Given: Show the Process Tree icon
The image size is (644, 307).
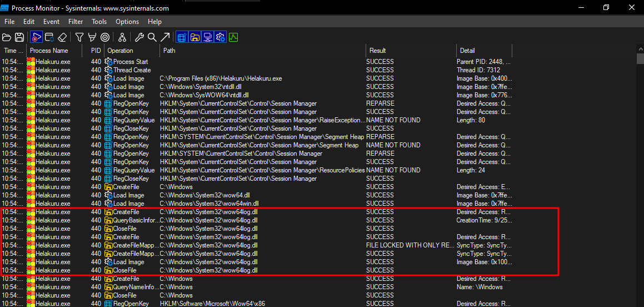Looking at the screenshot, I should point(122,37).
